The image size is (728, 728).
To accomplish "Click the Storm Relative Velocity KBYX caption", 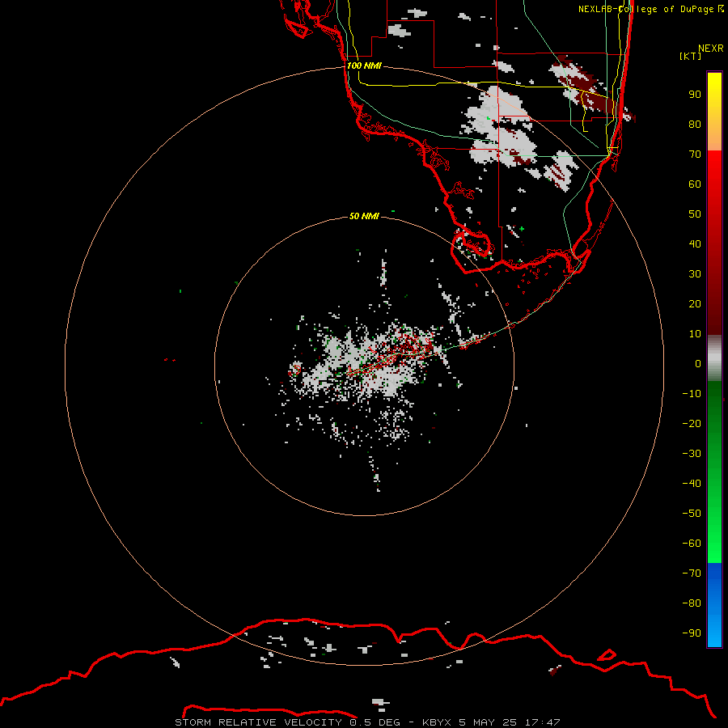I will [367, 722].
